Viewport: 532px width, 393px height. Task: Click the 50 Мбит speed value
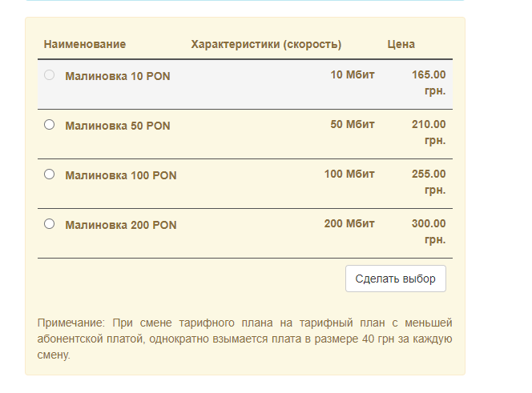pos(352,125)
